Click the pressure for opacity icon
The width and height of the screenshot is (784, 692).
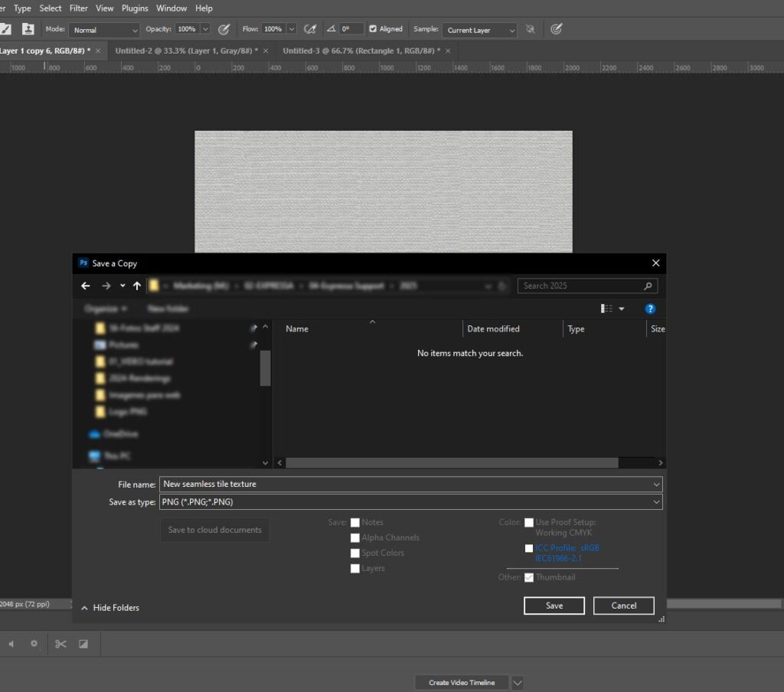pyautogui.click(x=224, y=29)
